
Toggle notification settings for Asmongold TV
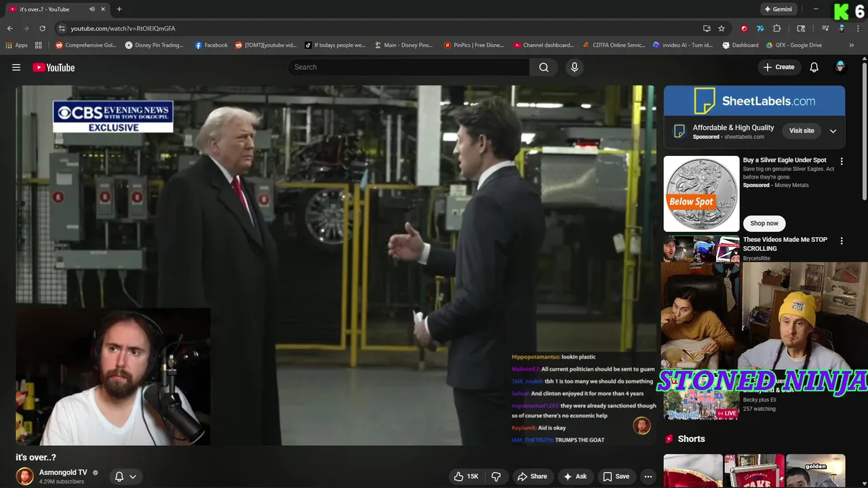[x=125, y=476]
